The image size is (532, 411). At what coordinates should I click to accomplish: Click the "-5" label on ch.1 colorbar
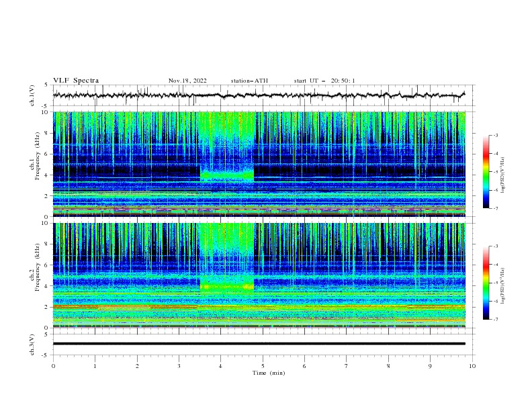pos(495,172)
